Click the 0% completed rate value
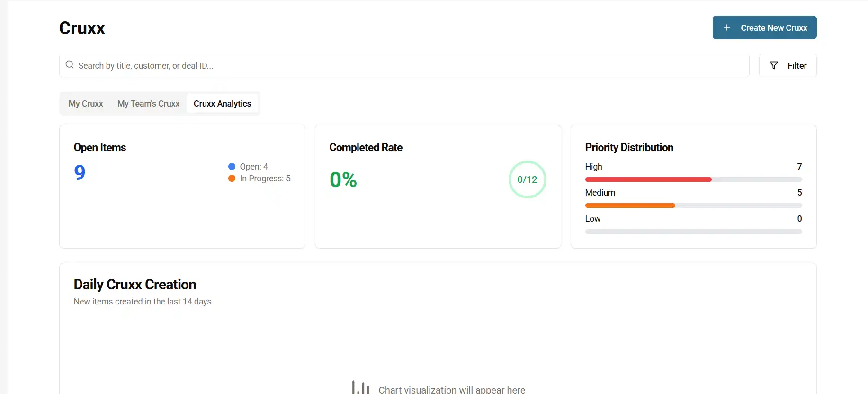 (x=343, y=179)
